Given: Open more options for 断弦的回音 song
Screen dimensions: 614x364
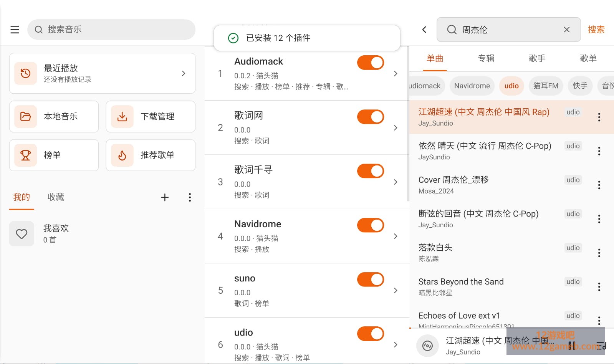Looking at the screenshot, I should 599,219.
